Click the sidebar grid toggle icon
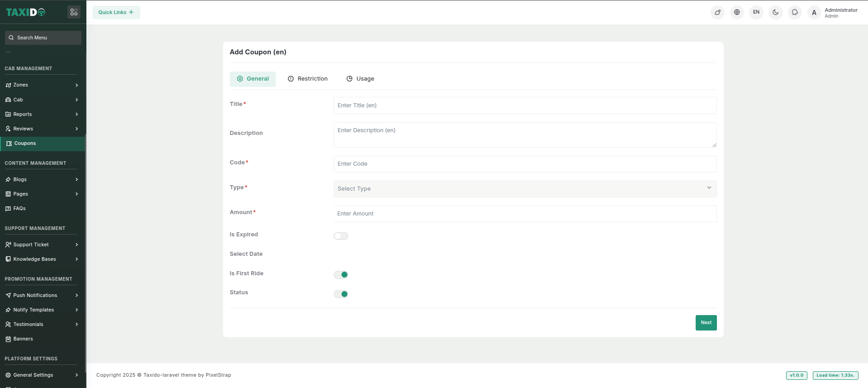This screenshot has width=868, height=388. [x=74, y=12]
